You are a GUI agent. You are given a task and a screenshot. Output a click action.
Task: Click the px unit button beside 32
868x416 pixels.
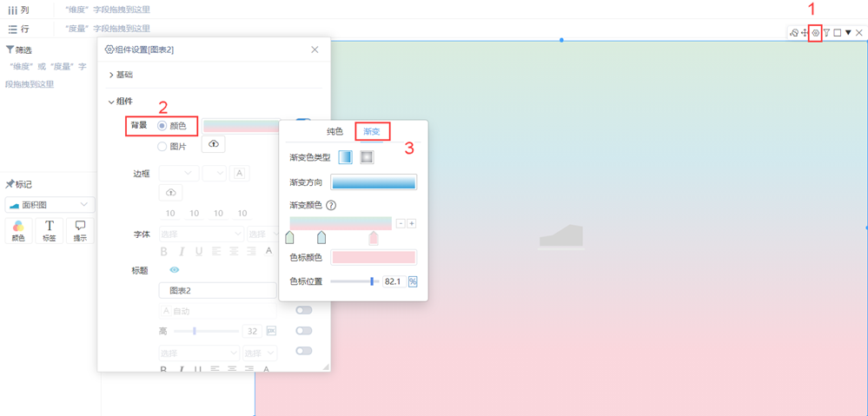[x=271, y=331]
